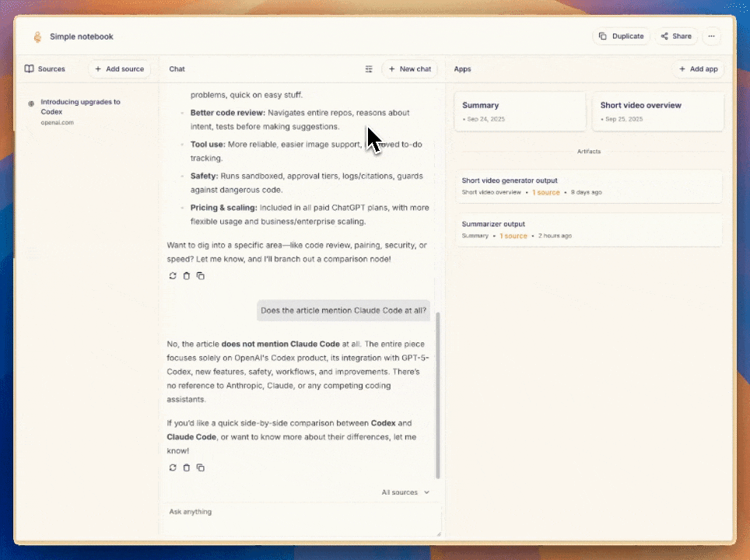Click the Sources panel heading
The height and width of the screenshot is (560, 750).
click(x=51, y=69)
